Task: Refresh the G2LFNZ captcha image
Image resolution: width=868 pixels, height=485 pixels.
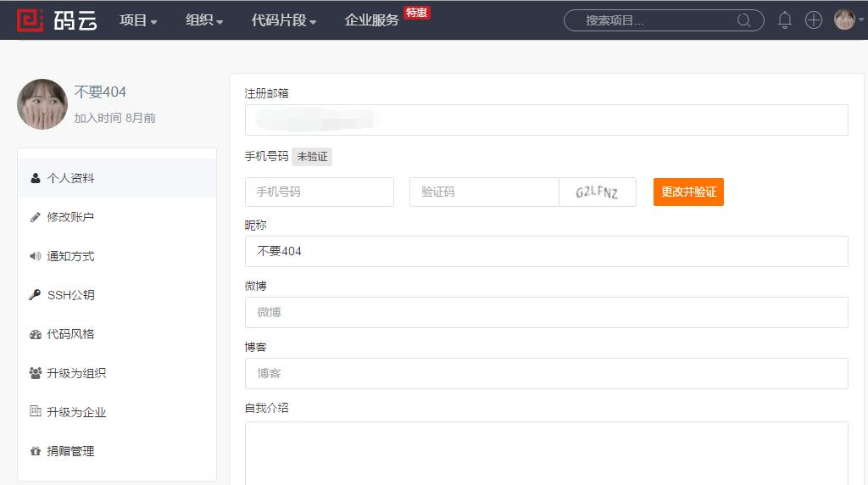Action: pyautogui.click(x=598, y=192)
